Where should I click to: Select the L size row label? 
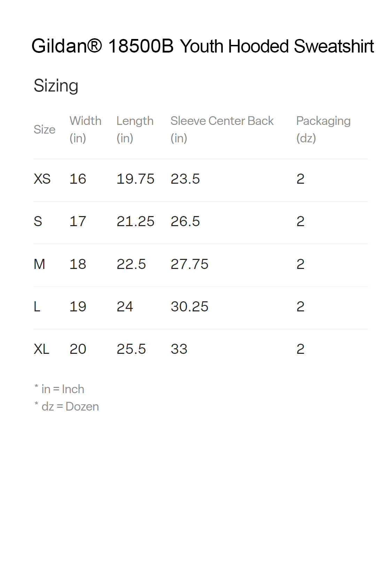pyautogui.click(x=37, y=307)
